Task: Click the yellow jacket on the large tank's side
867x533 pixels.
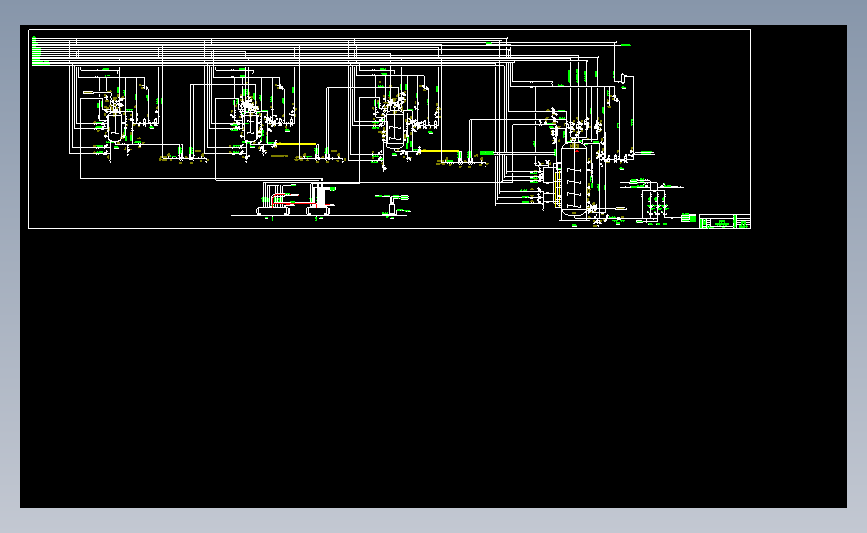Action: 558,189
